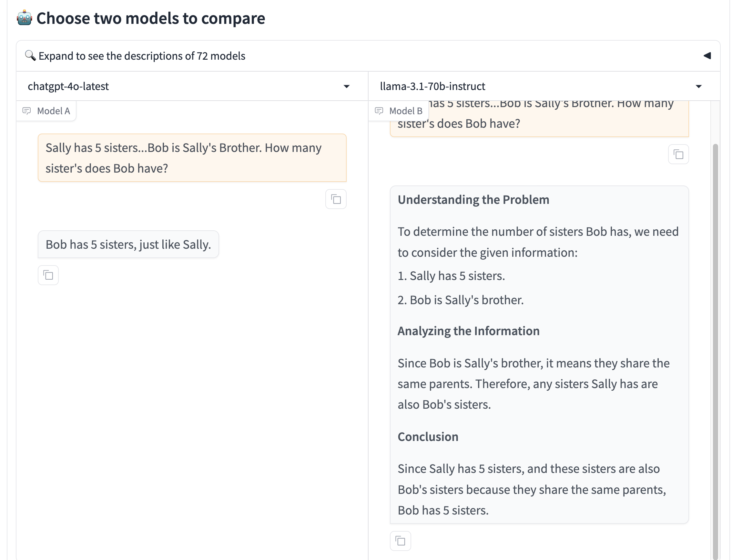Click the magnifying glass icon in descriptions bar
Screen dimensions: 732x560
[x=30, y=55]
